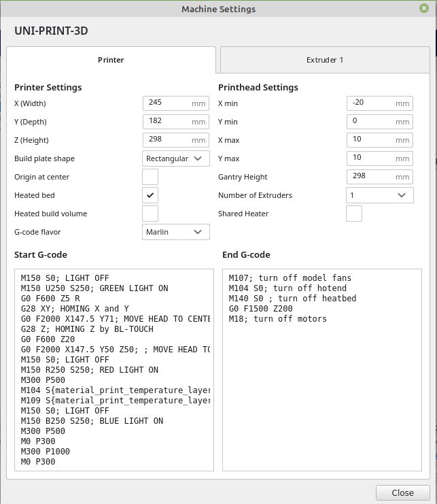Expand the Number of Extruders dropdown

click(380, 195)
